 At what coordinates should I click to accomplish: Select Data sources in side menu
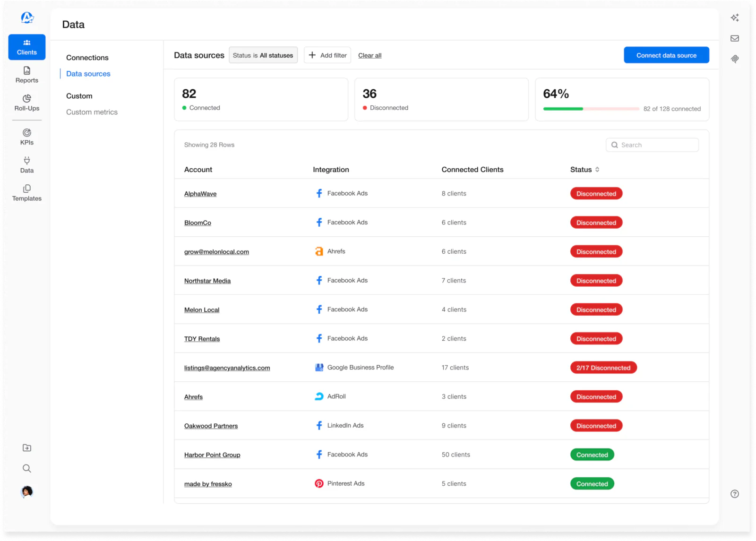(x=88, y=74)
